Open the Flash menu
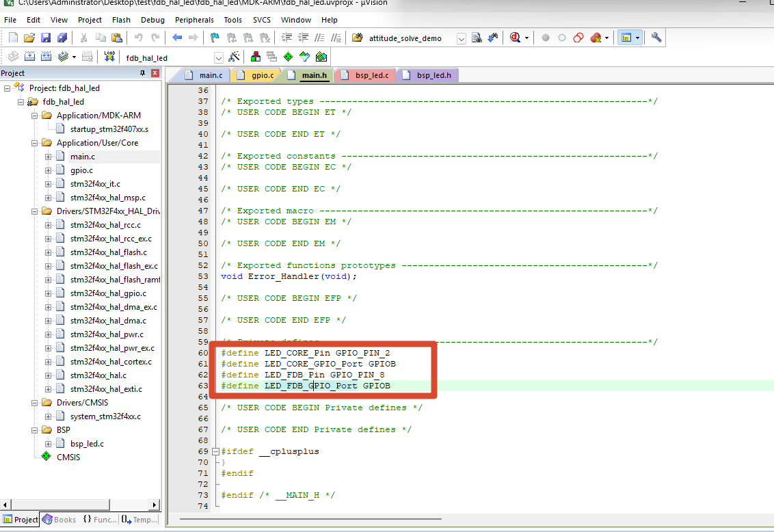The width and height of the screenshot is (774, 532). tap(121, 20)
